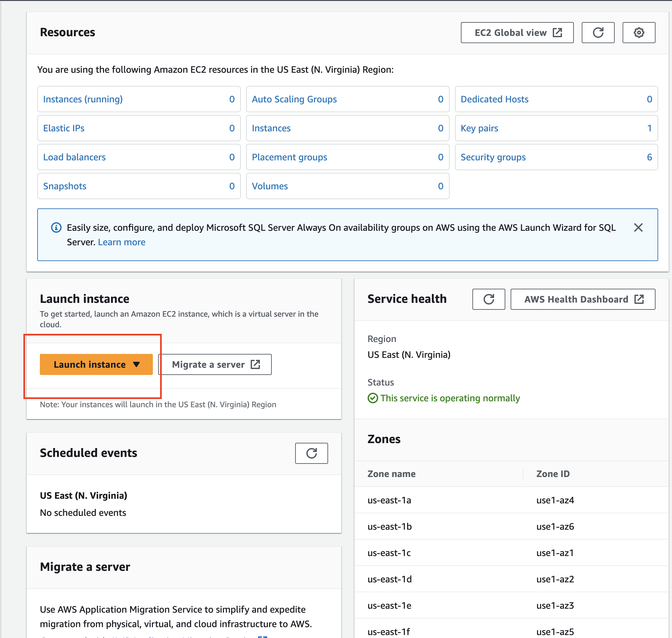Expand the Launch instance dropdown arrow
Image resolution: width=672 pixels, height=638 pixels.
point(136,364)
